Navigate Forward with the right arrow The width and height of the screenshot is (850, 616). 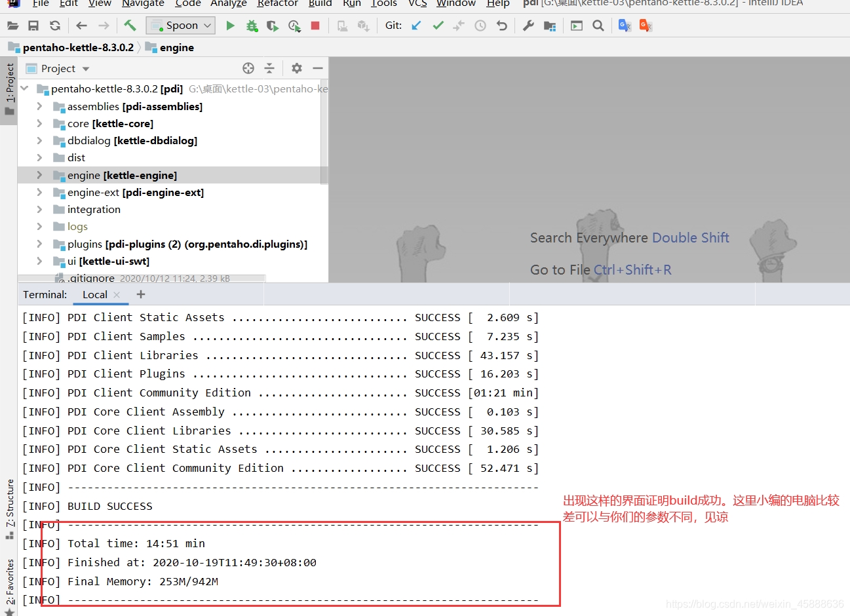104,26
